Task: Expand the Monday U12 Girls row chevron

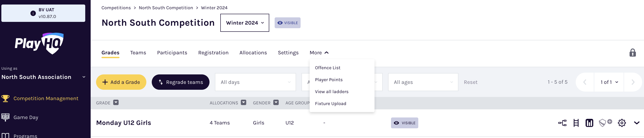Action: coord(637,123)
